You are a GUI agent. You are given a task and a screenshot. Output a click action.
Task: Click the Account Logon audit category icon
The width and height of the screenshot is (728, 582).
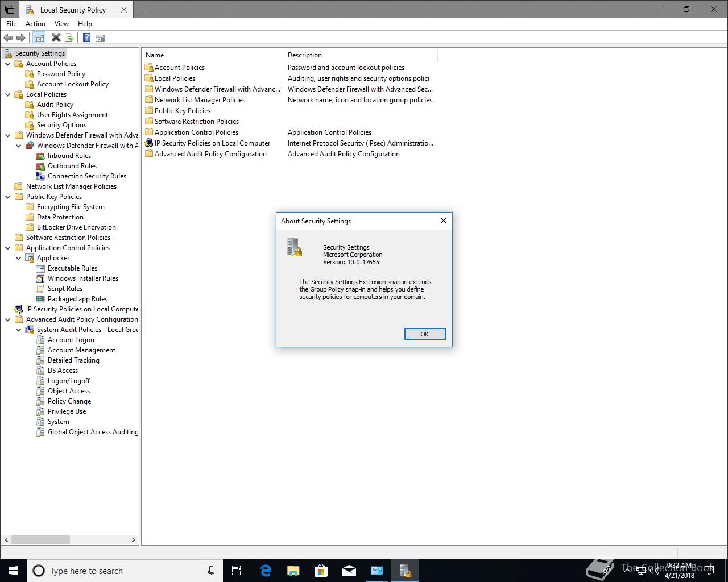(x=40, y=340)
